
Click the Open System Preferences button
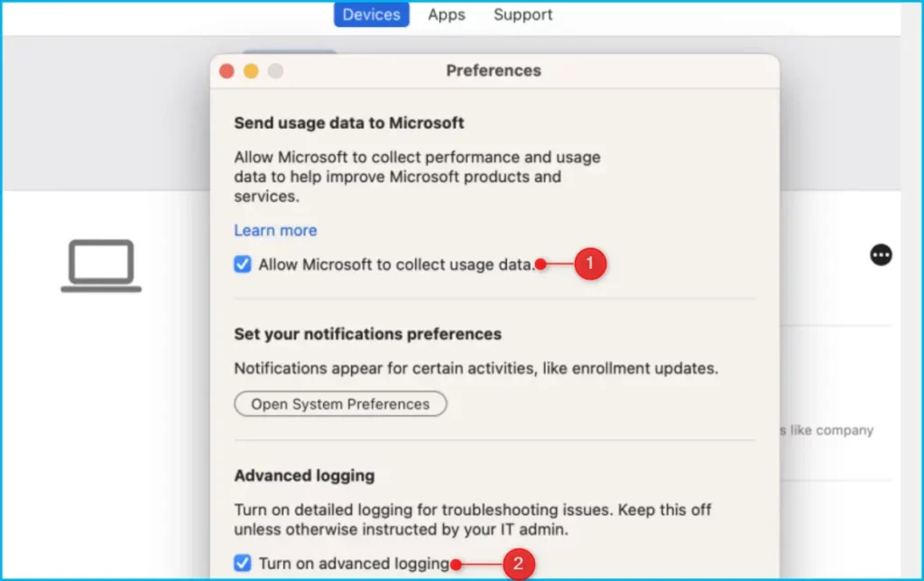340,404
